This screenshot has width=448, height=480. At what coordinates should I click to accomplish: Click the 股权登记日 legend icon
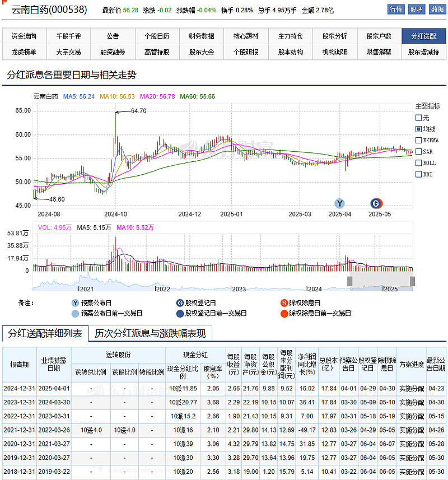(x=179, y=302)
